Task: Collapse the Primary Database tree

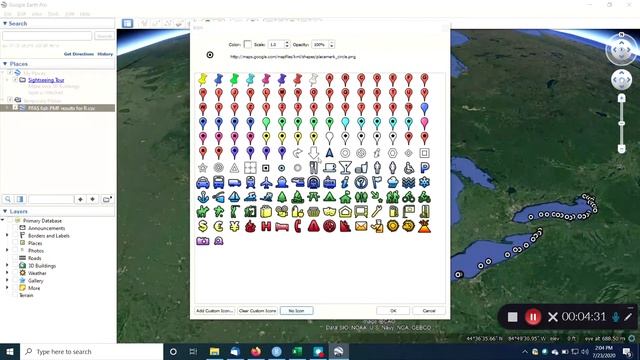Action: (3, 220)
